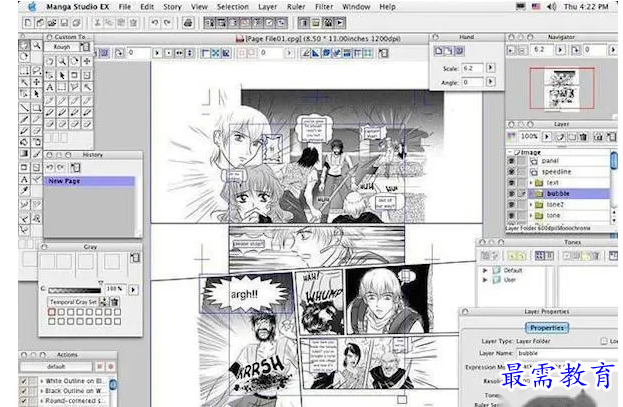This screenshot has width=623, height=407.
Task: Open the Story menu
Action: click(172, 7)
